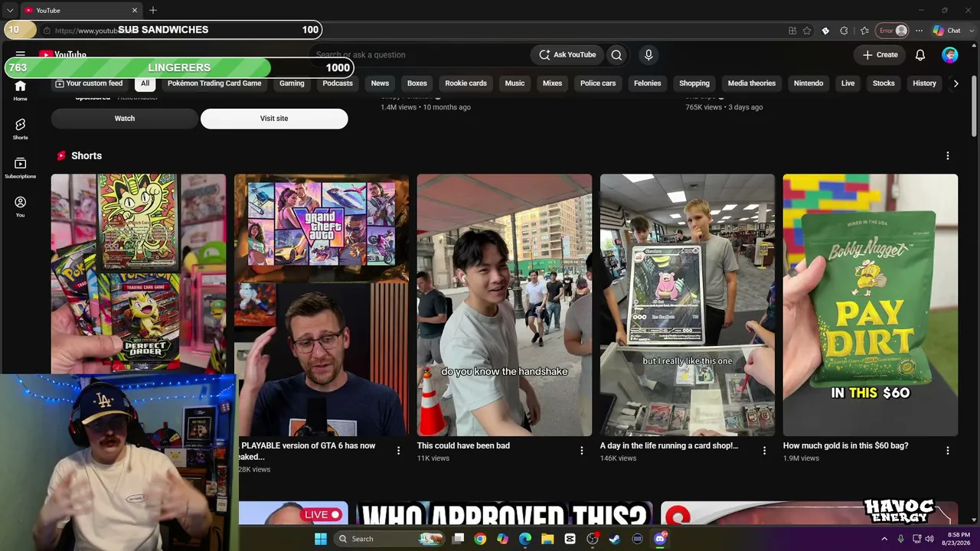Open the Grand Theft Auto short thumbnail
The image size is (980, 551).
click(x=322, y=305)
